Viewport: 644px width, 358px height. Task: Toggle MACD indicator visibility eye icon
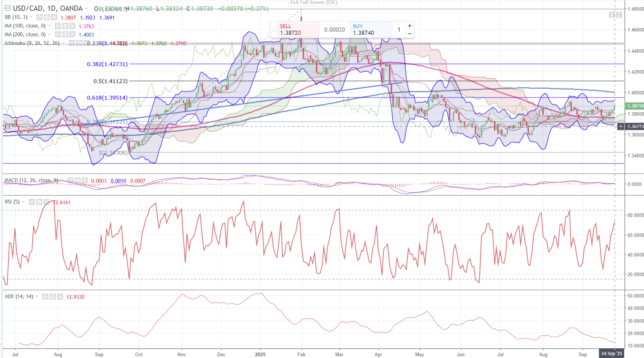click(70, 180)
